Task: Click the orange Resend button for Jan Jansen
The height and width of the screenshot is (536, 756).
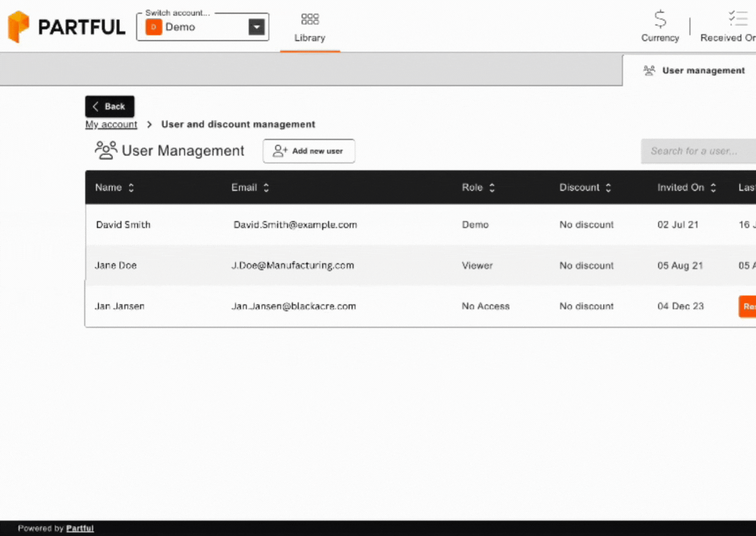Action: point(748,306)
